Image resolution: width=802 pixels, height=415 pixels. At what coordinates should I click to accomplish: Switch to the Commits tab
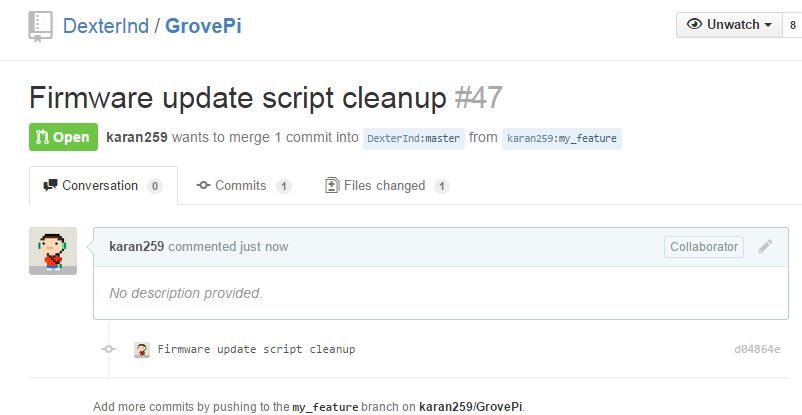pos(243,185)
